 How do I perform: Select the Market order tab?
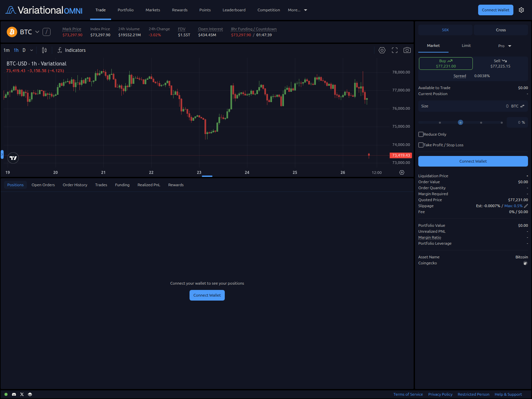point(433,46)
